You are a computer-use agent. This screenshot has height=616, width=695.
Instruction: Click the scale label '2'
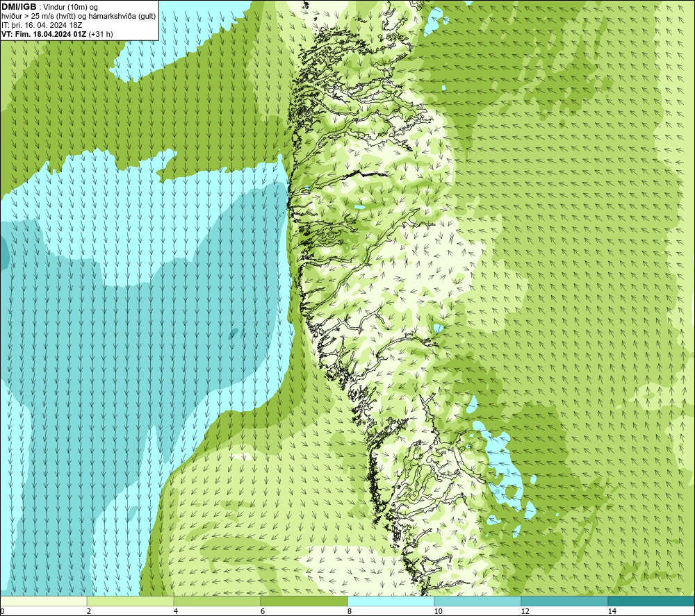89,612
